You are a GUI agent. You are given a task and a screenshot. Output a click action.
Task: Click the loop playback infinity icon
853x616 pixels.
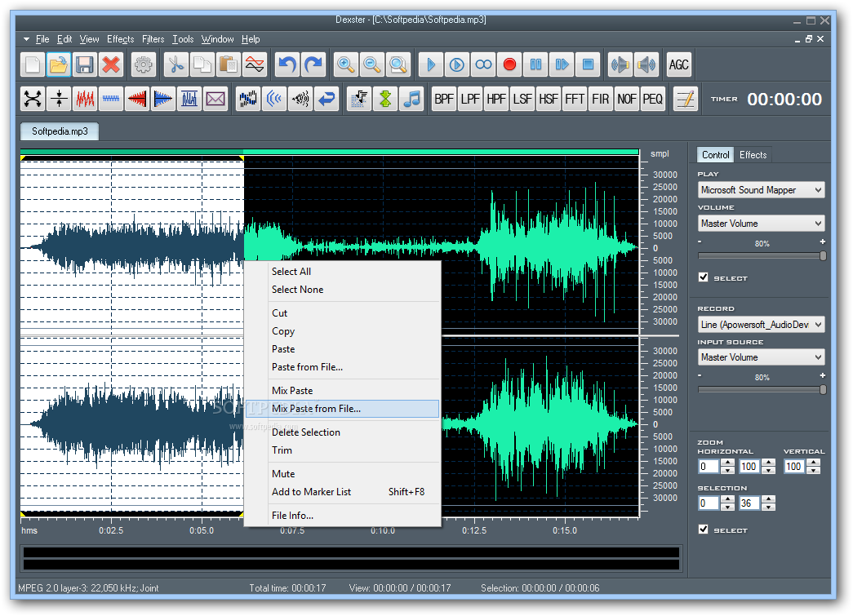[483, 64]
